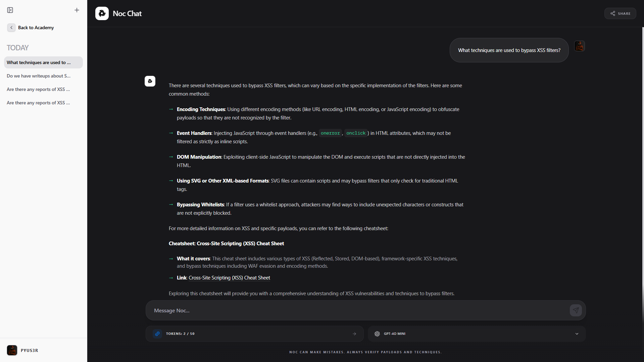Screen dimensions: 644x362
Task: Collapse the sidebar panel icon
Action: click(10, 10)
